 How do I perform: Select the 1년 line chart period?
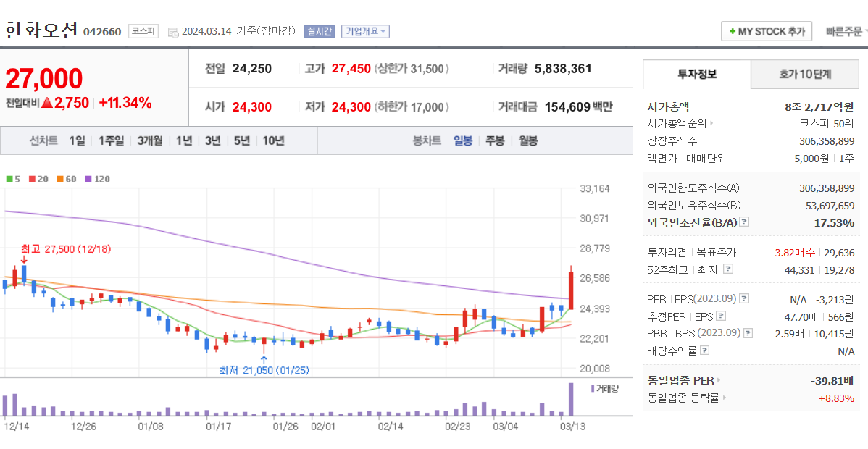point(184,140)
